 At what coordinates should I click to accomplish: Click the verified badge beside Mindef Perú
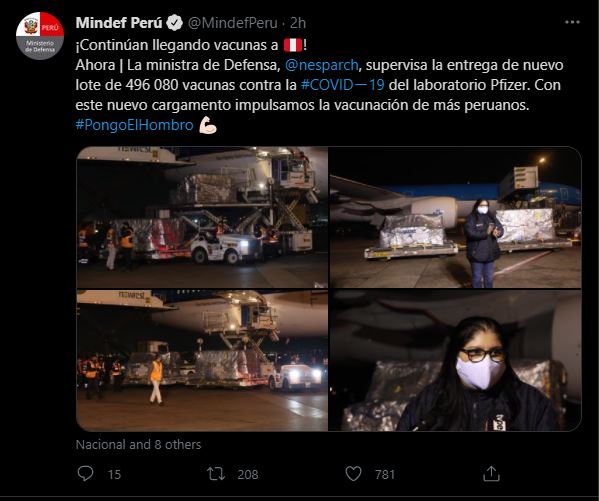point(175,23)
